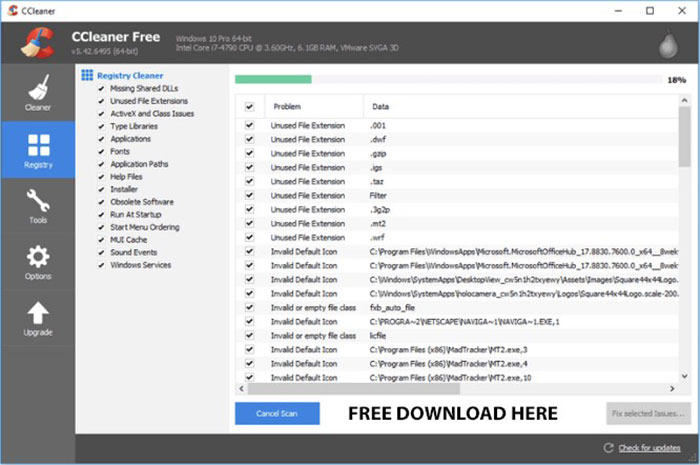This screenshot has width=700, height=465.
Task: Click the refresh icon beside Check for updates
Action: coord(608,448)
